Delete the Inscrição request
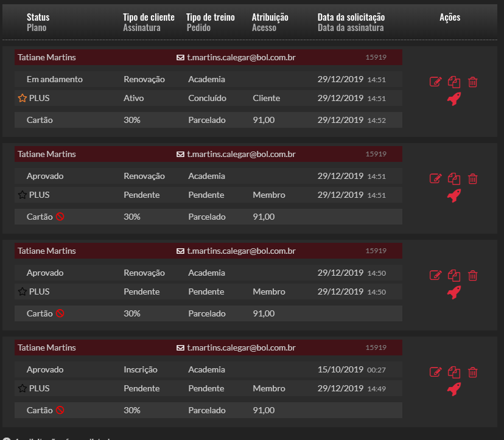The width and height of the screenshot is (504, 440). pyautogui.click(x=473, y=372)
